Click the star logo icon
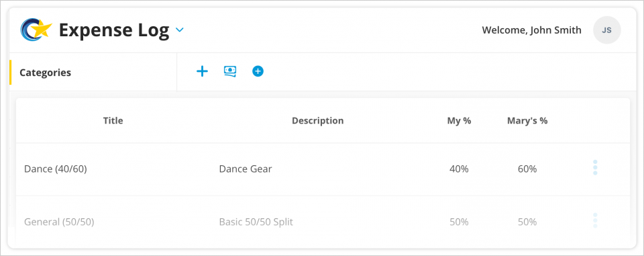The width and height of the screenshot is (644, 256). click(36, 30)
